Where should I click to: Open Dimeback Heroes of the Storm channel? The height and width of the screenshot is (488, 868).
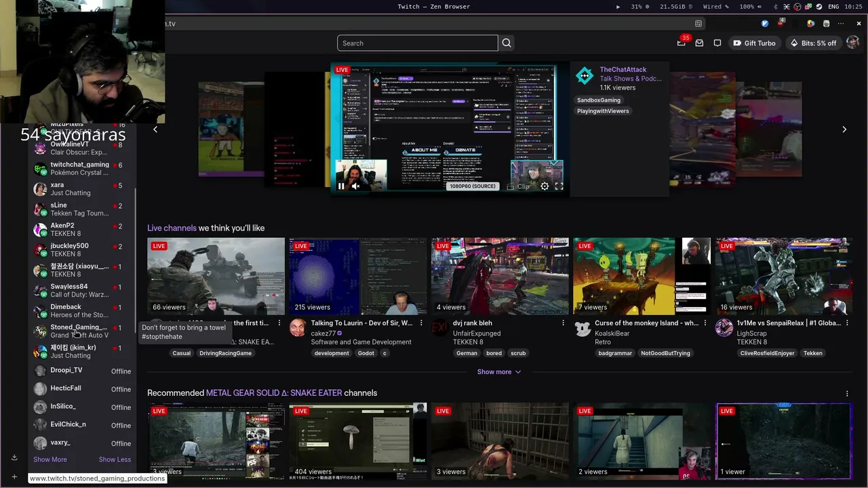coord(82,311)
